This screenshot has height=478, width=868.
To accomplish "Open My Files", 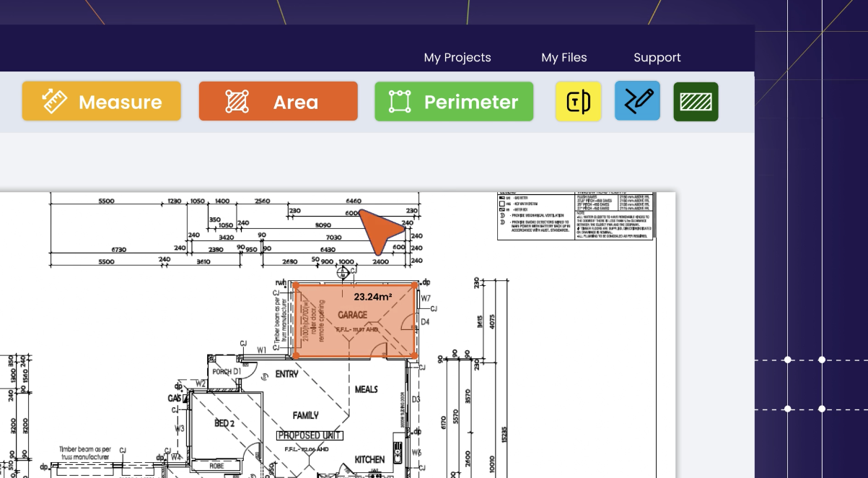I will click(564, 58).
